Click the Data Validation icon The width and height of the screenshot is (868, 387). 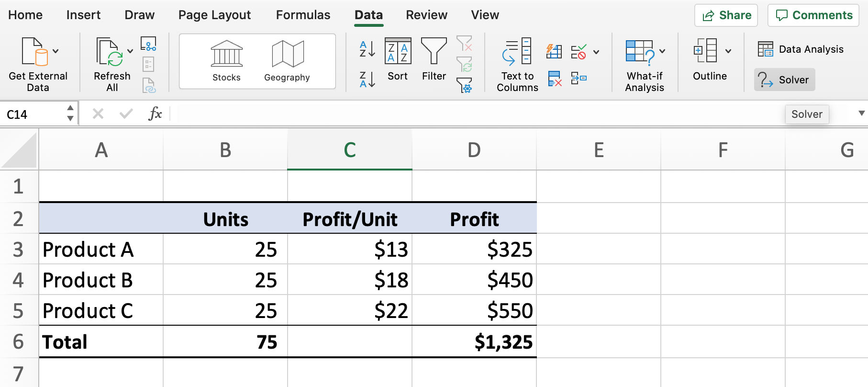tap(579, 51)
